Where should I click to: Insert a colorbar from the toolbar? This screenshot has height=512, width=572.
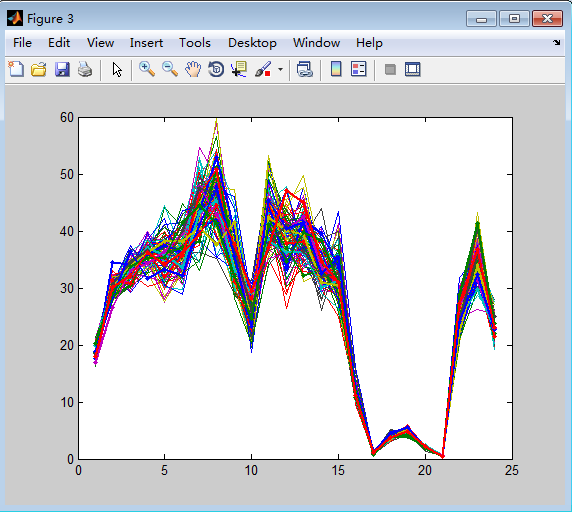(336, 69)
